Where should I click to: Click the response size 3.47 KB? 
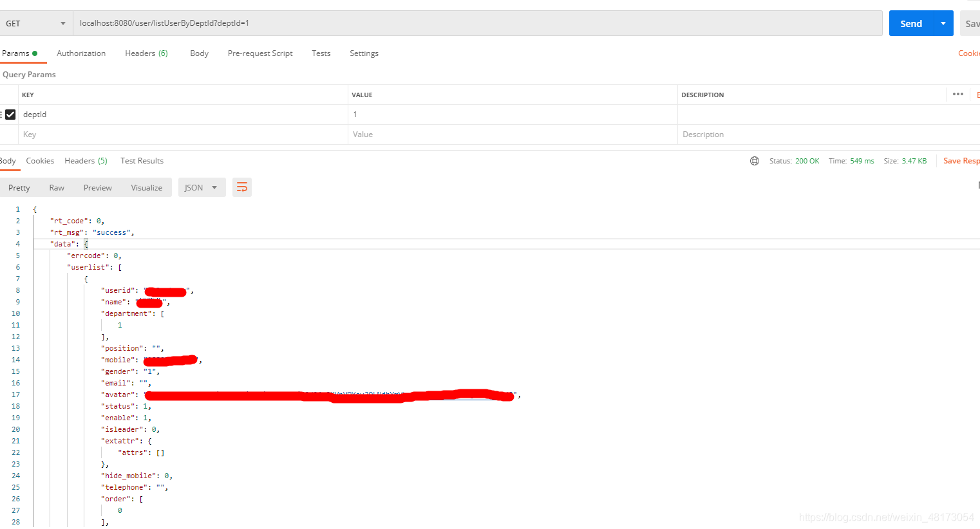(914, 161)
